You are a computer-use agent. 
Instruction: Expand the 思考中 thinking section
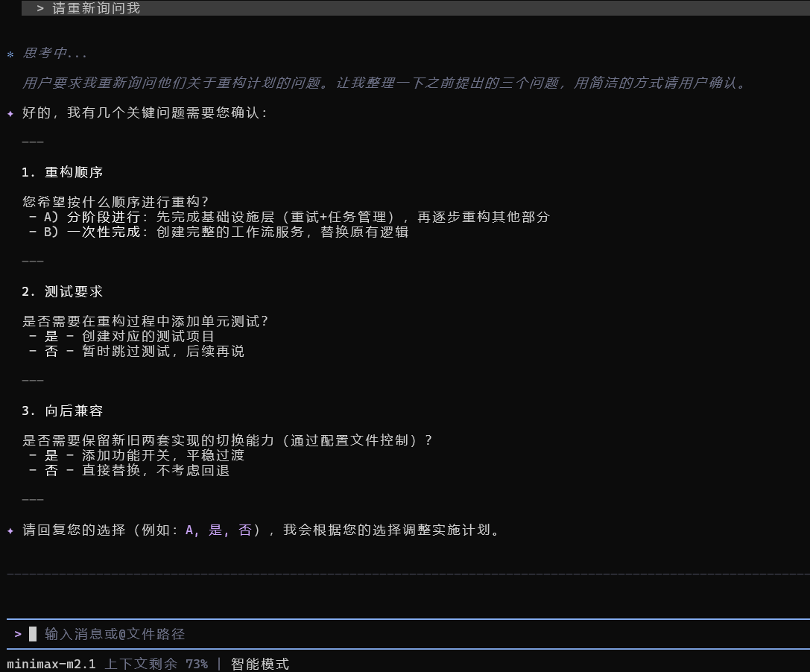(55, 54)
